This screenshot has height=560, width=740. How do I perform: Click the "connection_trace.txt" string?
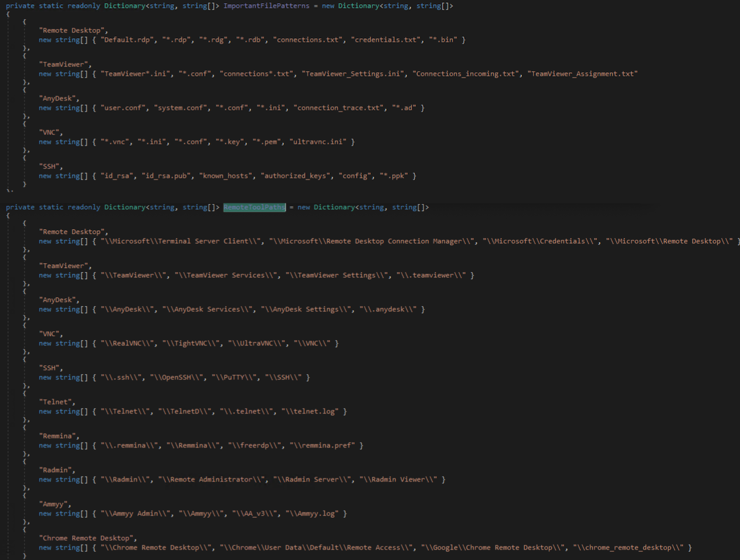(339, 108)
